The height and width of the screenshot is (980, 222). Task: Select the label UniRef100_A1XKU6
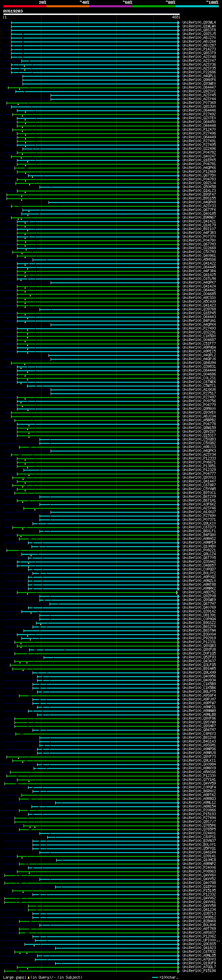pyautogui.click(x=199, y=390)
